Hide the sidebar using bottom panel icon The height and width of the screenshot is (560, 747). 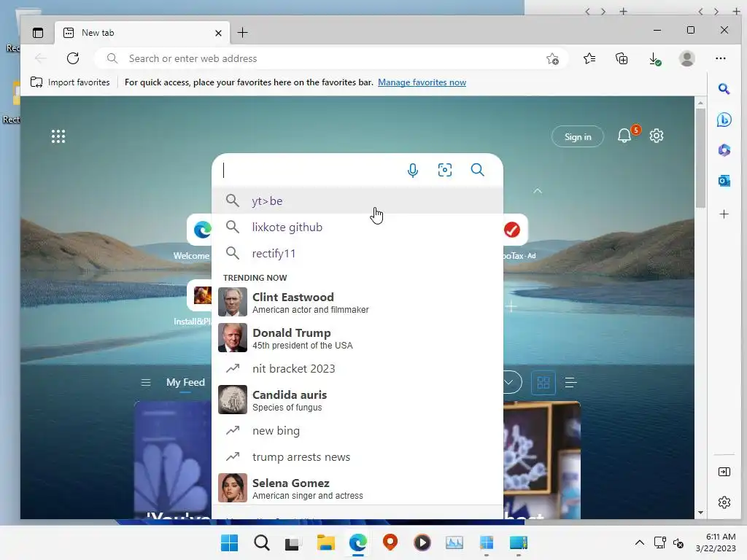724,472
